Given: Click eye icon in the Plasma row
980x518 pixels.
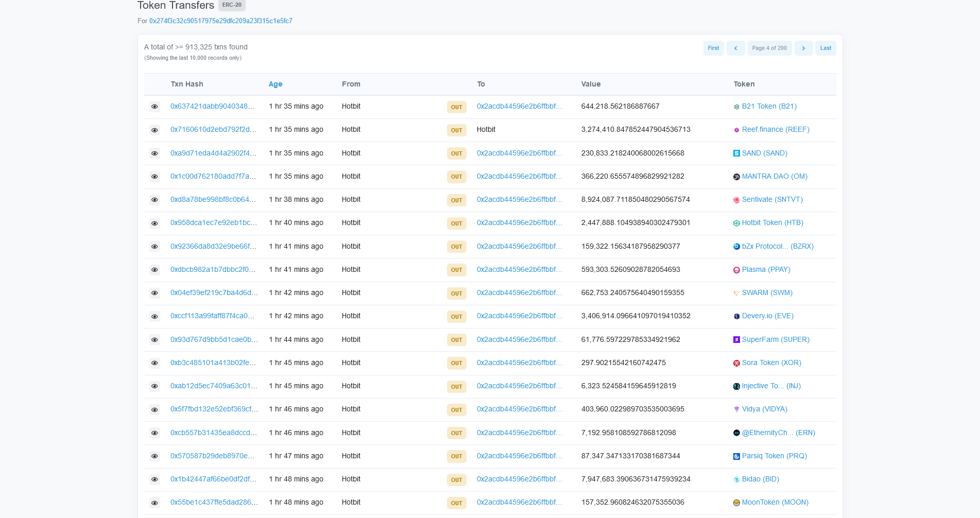Looking at the screenshot, I should [154, 270].
